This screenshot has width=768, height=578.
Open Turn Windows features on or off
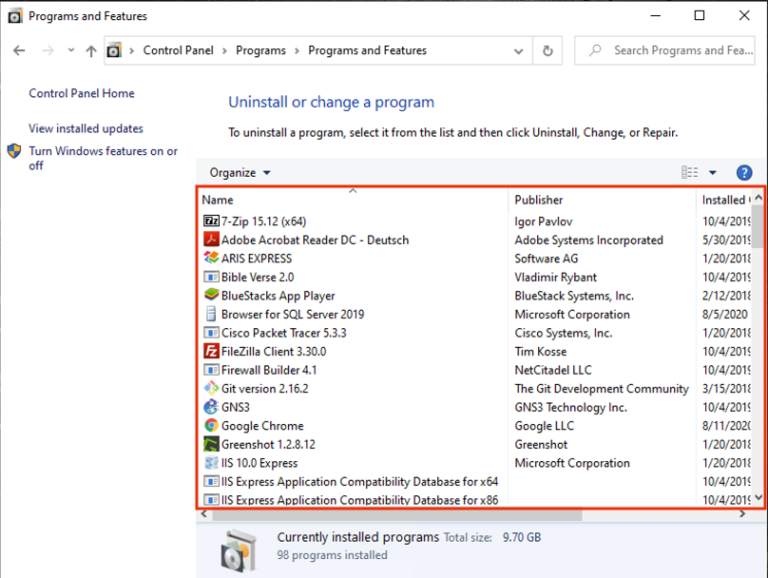(x=103, y=158)
